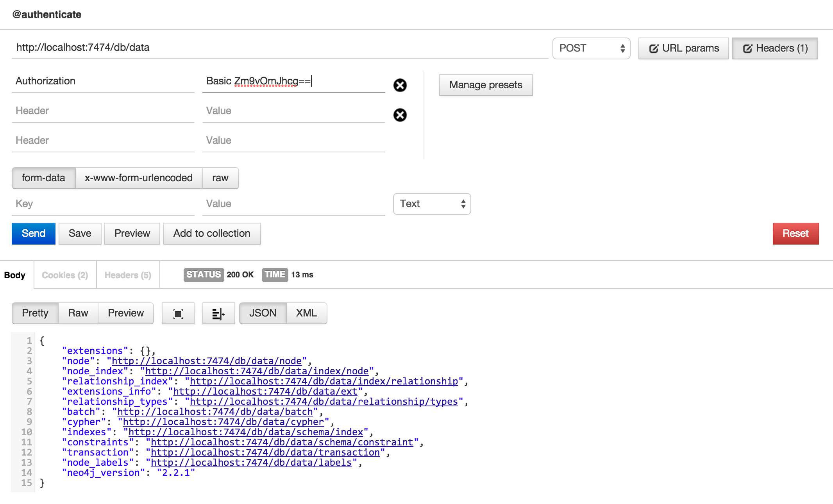Select x-www-form-urlencoded body type

139,178
